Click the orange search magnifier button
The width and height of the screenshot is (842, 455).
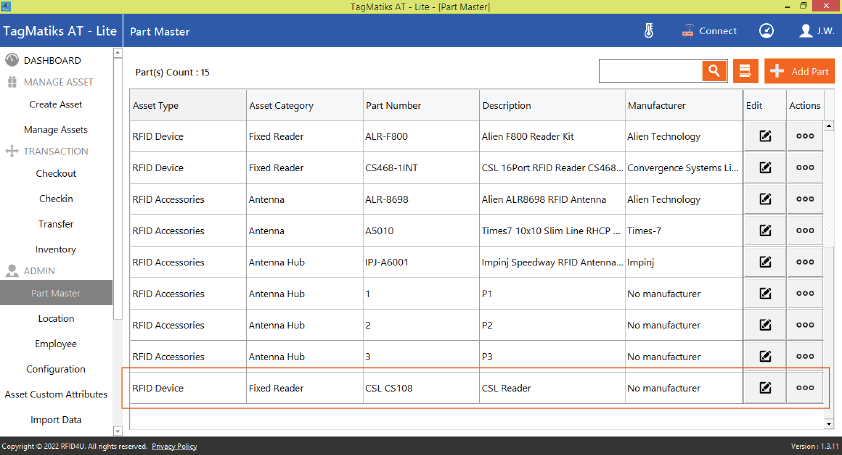point(713,71)
